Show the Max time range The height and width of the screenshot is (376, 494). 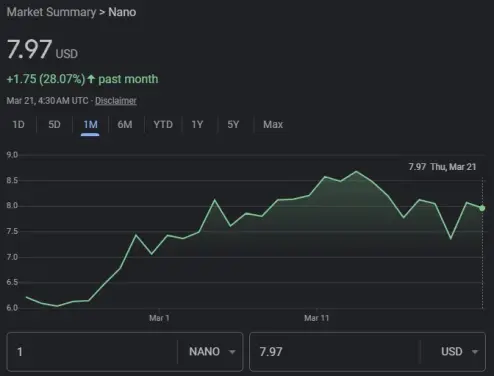pos(273,125)
